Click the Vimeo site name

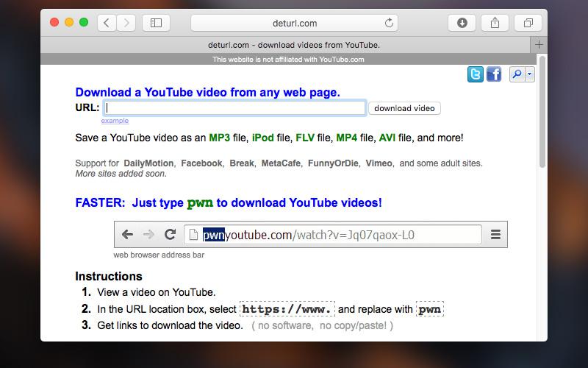coord(379,163)
